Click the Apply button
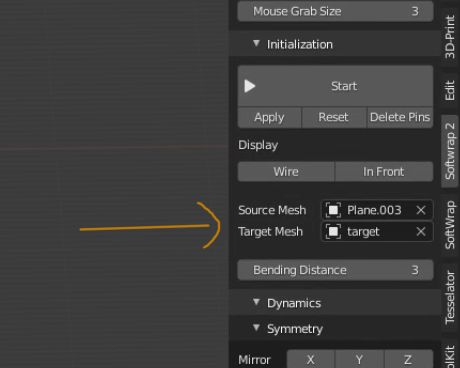460x368 pixels. pyautogui.click(x=269, y=117)
